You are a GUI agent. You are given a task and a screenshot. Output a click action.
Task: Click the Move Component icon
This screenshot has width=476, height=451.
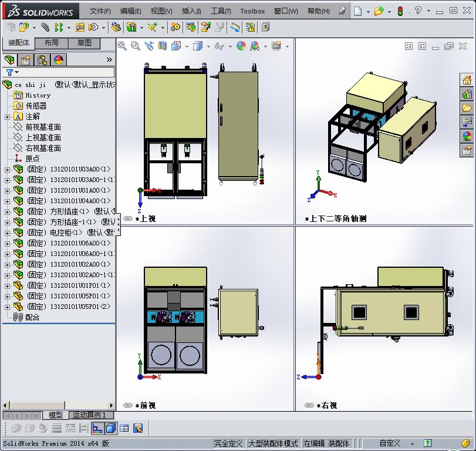tap(93, 28)
